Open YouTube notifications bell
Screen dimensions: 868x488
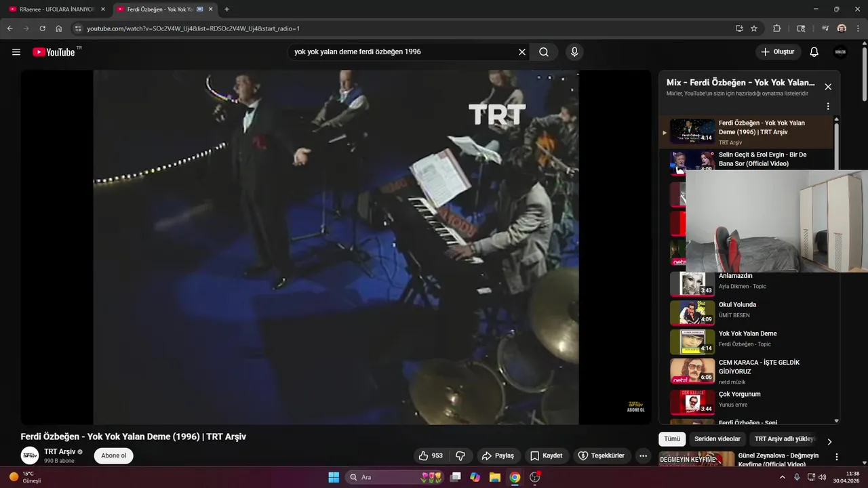814,52
